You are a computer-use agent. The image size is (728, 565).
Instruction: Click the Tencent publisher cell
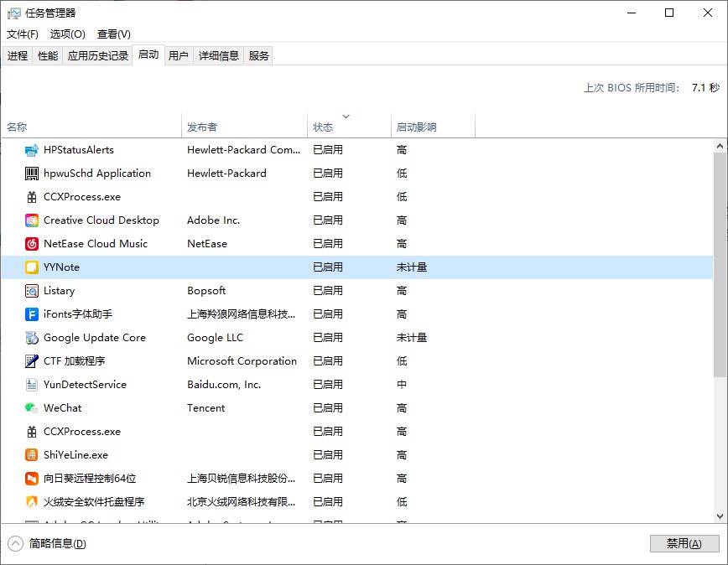[x=205, y=408]
